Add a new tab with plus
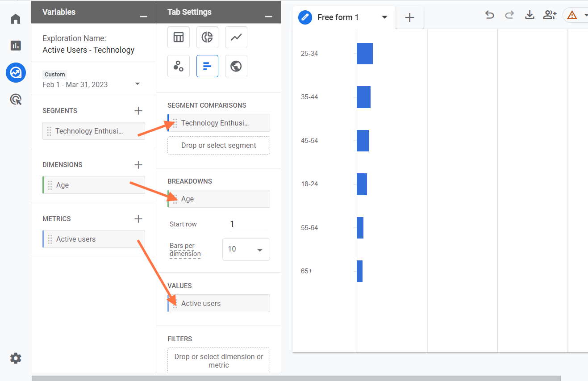This screenshot has height=381, width=588. coord(409,17)
